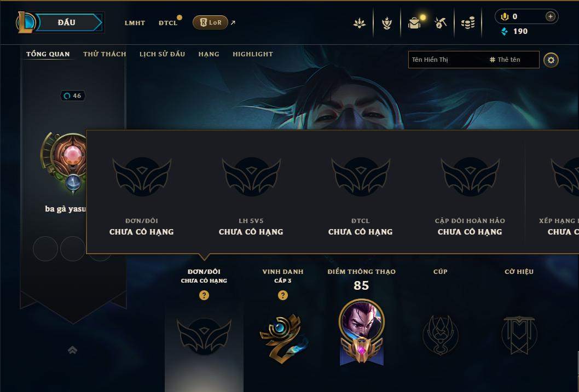Click the profile settings gear icon
The width and height of the screenshot is (579, 392).
[551, 60]
